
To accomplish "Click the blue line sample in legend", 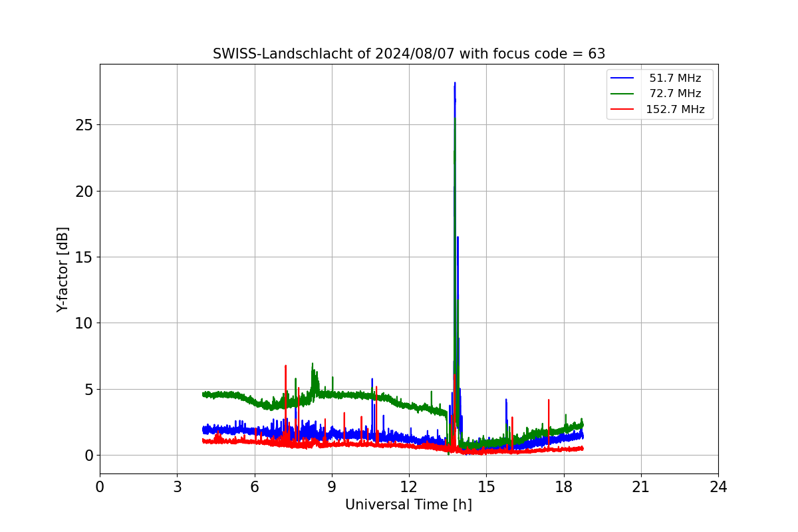I will click(622, 78).
